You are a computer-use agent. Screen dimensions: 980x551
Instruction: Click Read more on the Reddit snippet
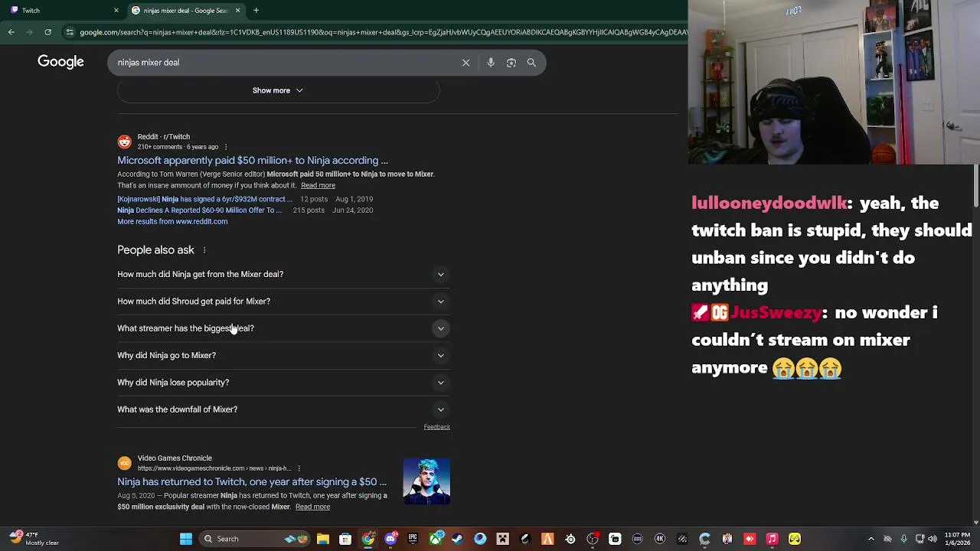pos(318,185)
